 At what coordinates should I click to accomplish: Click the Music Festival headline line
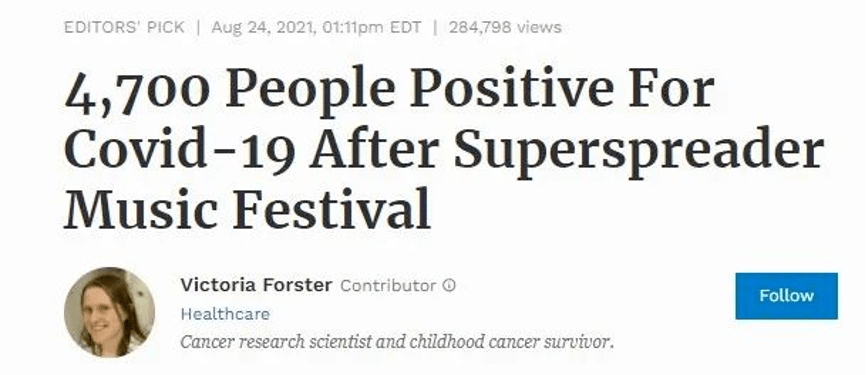point(247,209)
